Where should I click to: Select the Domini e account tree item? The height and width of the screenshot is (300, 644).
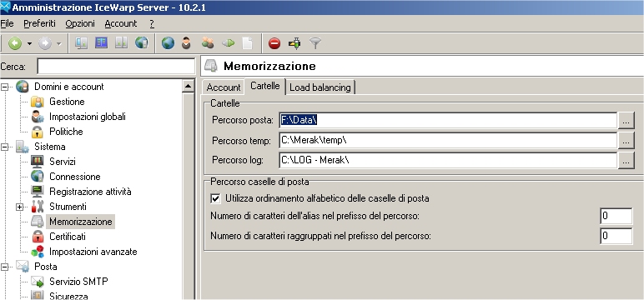(x=69, y=87)
